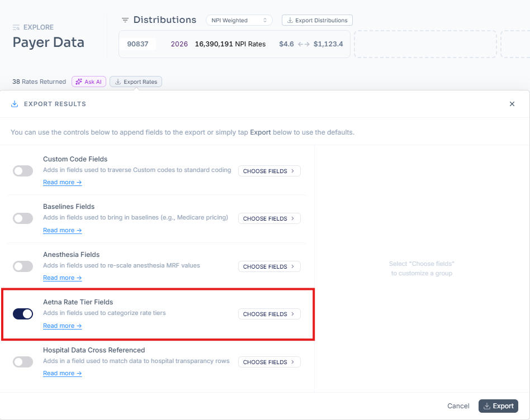
Task: Click the empty dashed distribution slot
Action: [x=425, y=44]
